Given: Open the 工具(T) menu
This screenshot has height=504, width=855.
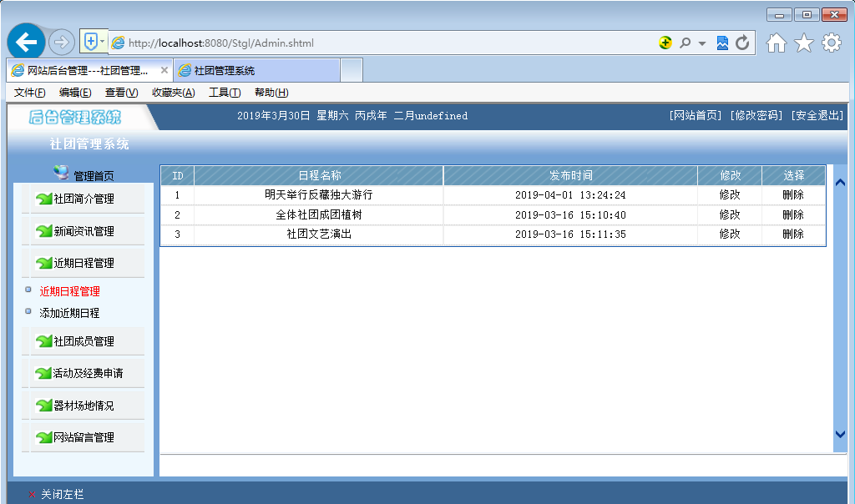Looking at the screenshot, I should (225, 93).
